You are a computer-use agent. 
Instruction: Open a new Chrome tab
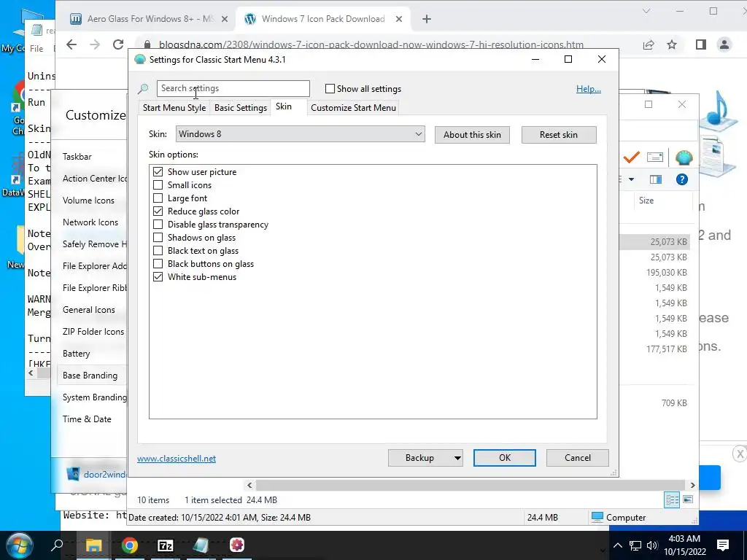tap(426, 19)
